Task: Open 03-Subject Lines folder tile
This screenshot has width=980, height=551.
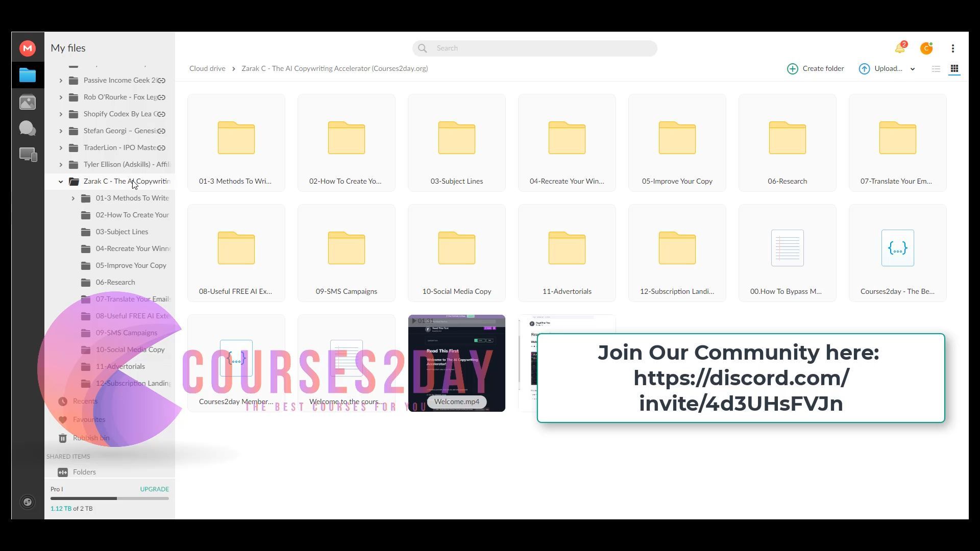Action: pos(457,143)
